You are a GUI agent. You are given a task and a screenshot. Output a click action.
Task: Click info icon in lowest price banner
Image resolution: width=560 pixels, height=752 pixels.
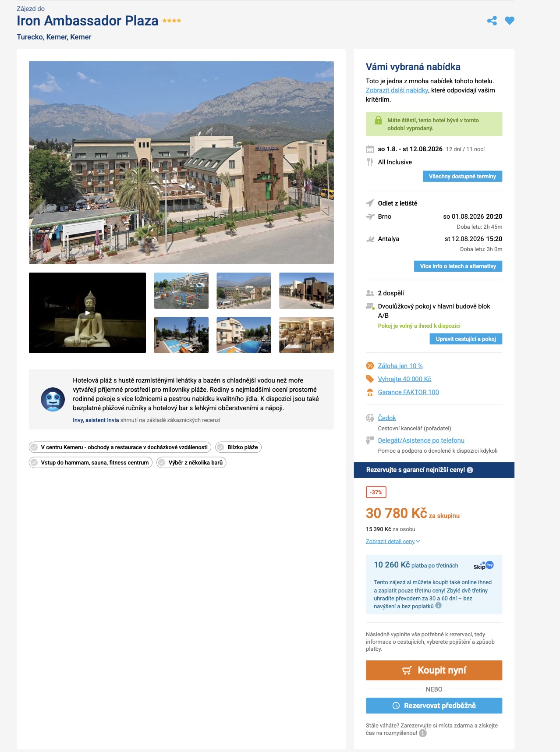[470, 470]
